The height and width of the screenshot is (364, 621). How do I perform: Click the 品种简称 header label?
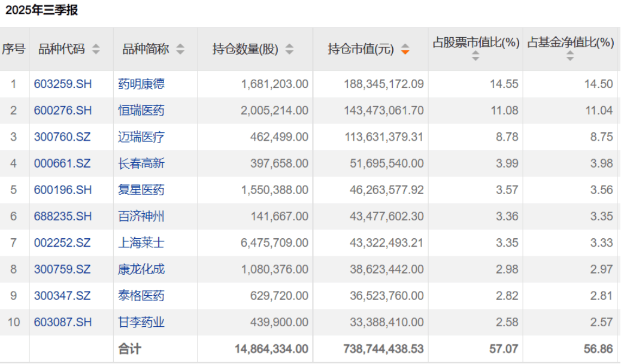[x=146, y=49]
